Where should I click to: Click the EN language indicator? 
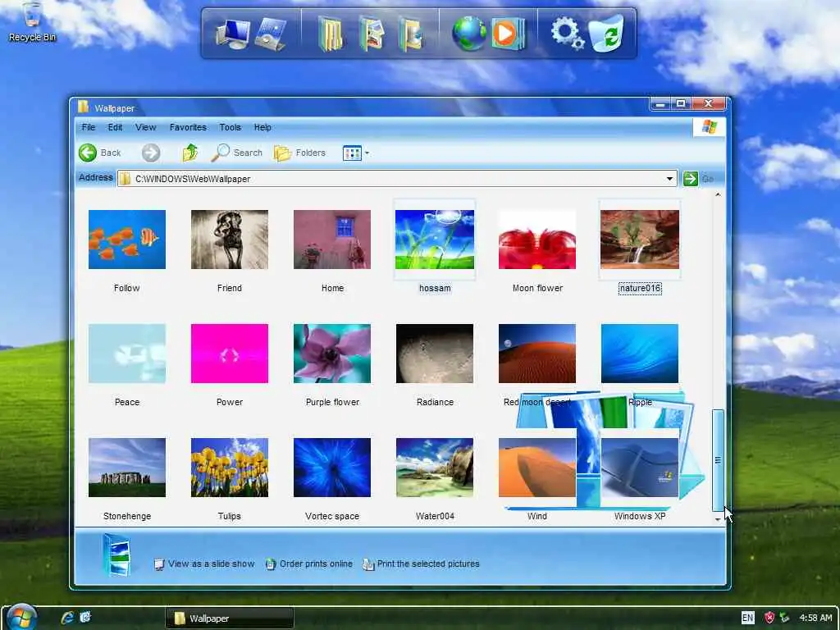coord(748,618)
